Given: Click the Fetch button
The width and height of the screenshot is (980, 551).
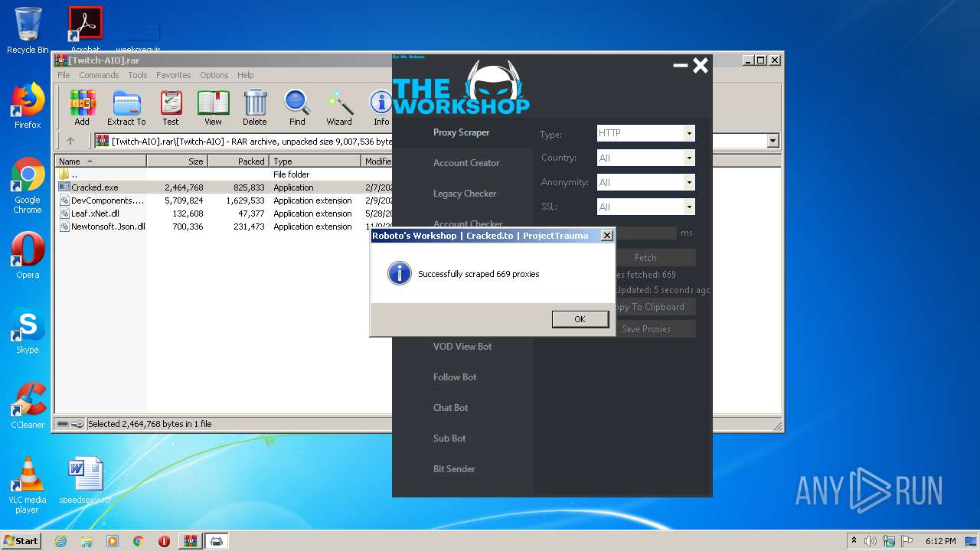Looking at the screenshot, I should click(x=654, y=258).
